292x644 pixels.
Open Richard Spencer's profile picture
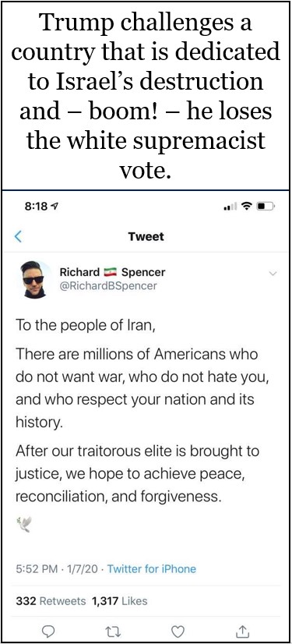(x=33, y=279)
